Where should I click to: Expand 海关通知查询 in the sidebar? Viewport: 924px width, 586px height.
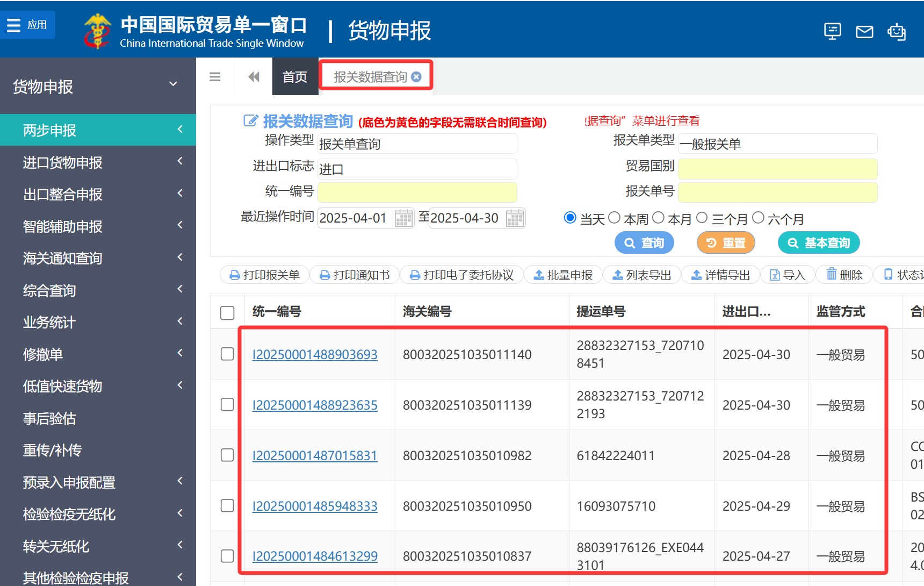pyautogui.click(x=98, y=258)
